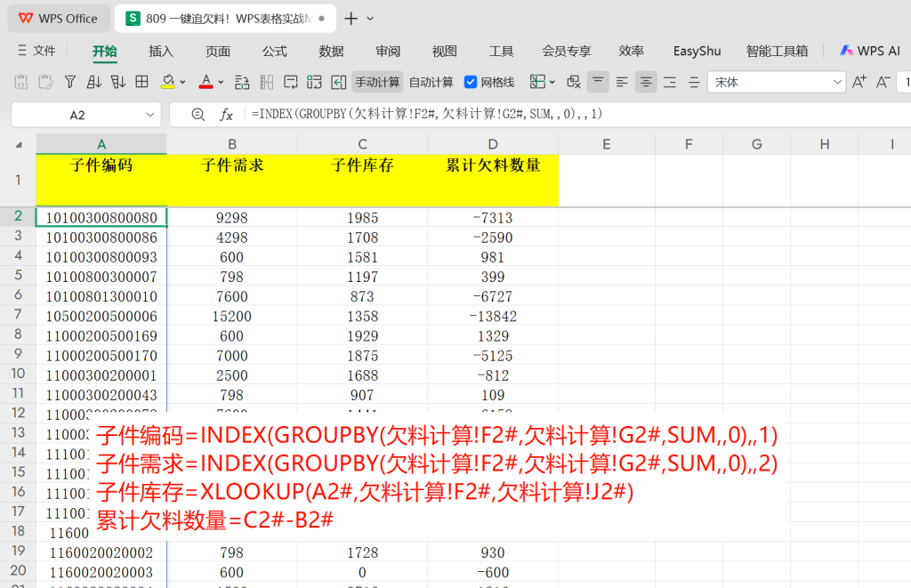
Task: Open the 智能工具箱 tab
Action: 777,51
